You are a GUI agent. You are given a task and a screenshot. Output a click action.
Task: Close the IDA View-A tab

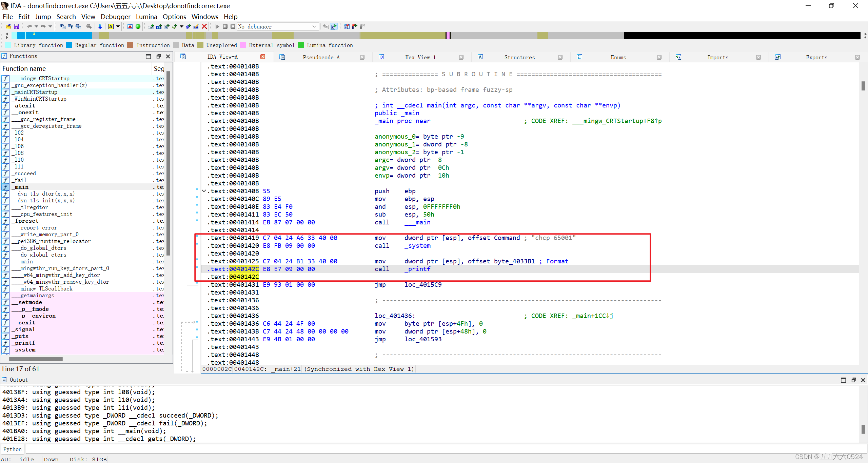[x=263, y=57]
